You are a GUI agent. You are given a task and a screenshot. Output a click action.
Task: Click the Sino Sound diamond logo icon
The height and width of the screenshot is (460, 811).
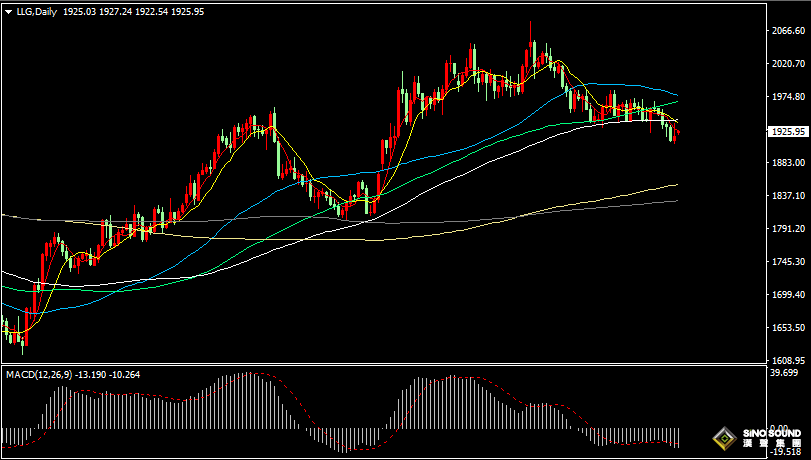pos(721,437)
